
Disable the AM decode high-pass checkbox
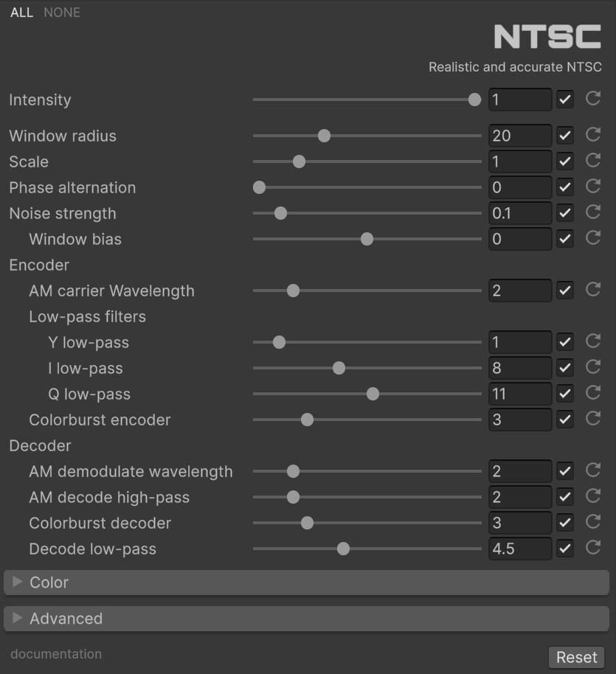coord(565,496)
